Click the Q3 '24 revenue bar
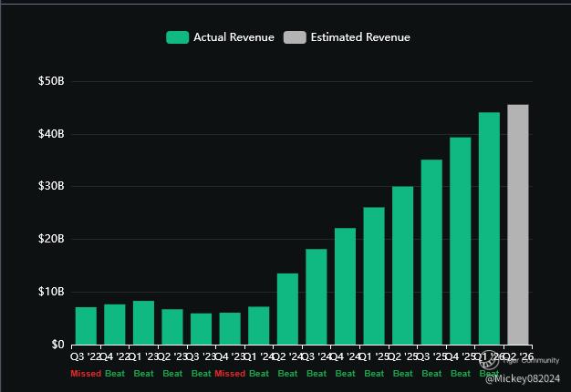Viewport: 571px width, 392px height. (x=317, y=296)
